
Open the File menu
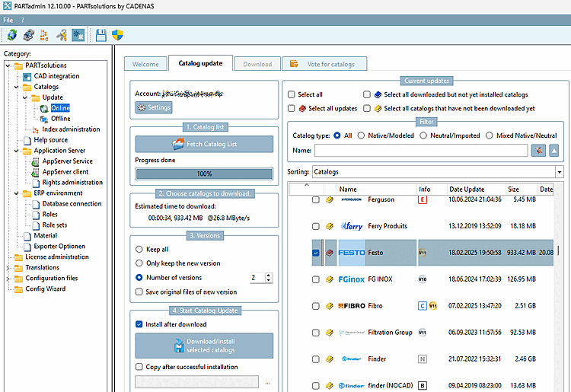click(8, 20)
